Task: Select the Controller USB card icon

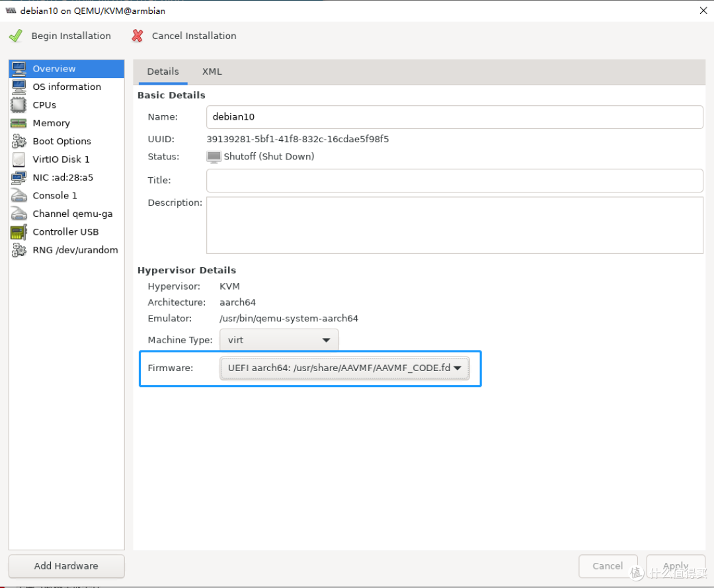Action: [19, 232]
